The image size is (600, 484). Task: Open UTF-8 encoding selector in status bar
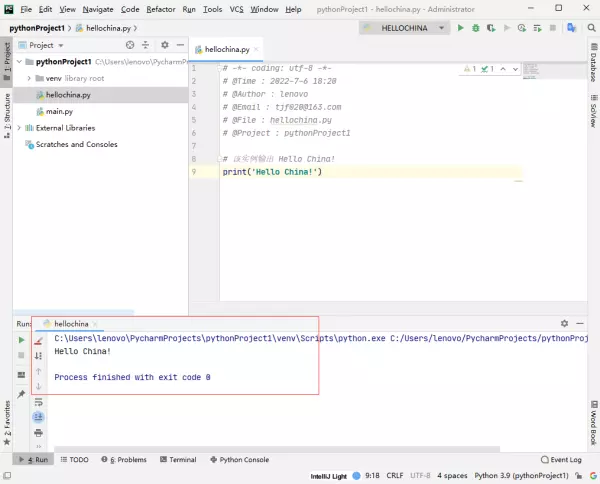point(420,475)
